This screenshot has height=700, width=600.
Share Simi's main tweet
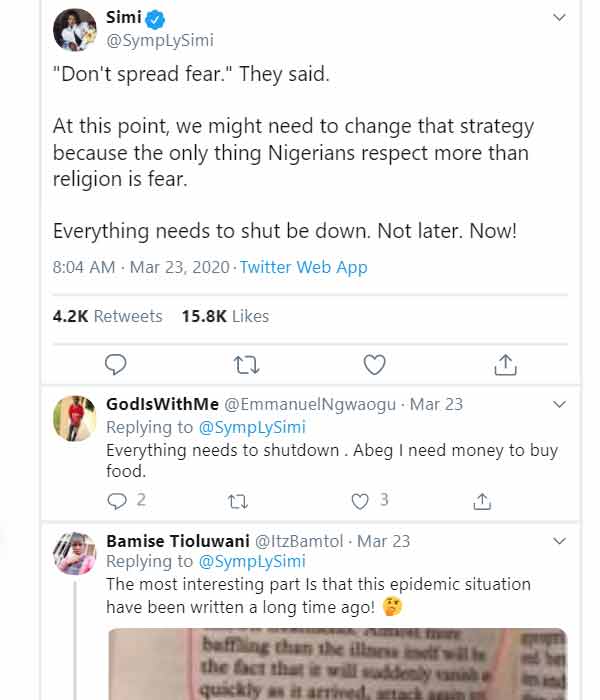(505, 364)
